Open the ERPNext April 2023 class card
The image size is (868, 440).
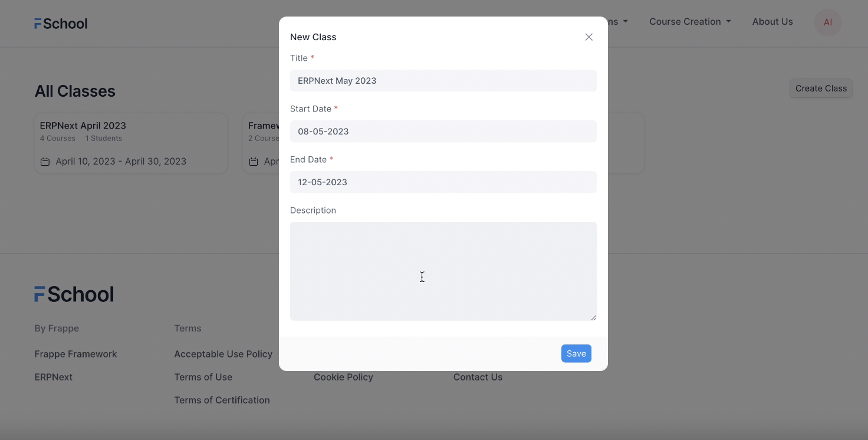click(131, 143)
